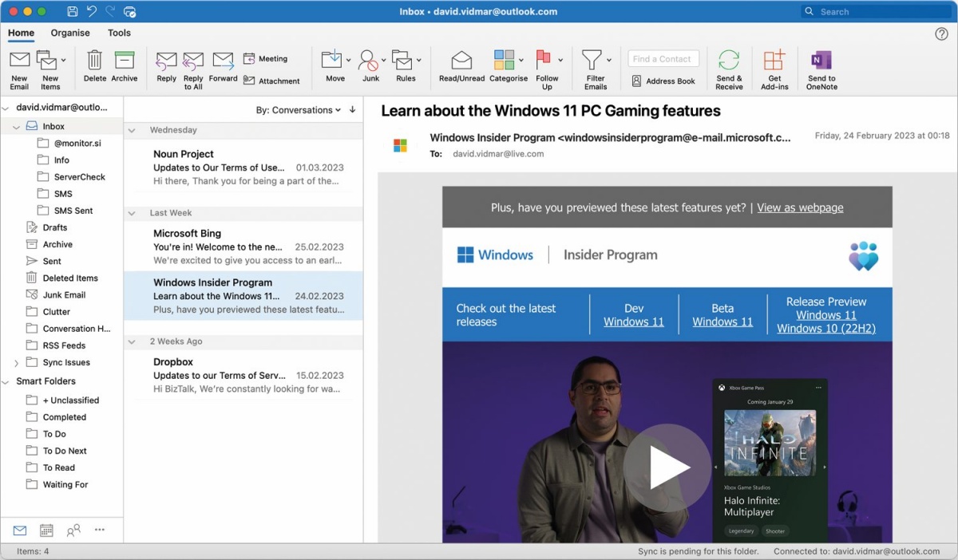Open the Categorise dropdown arrow
Image resolution: width=958 pixels, height=560 pixels.
(x=521, y=61)
